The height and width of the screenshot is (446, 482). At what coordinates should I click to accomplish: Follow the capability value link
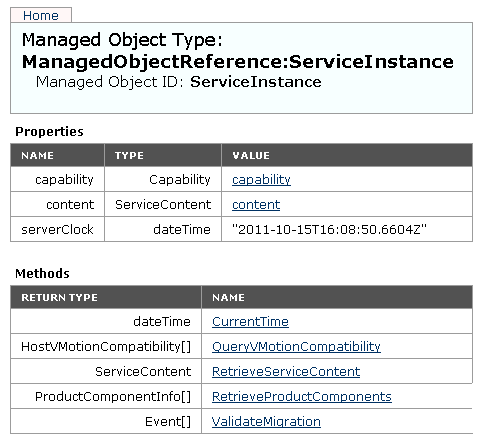(261, 180)
